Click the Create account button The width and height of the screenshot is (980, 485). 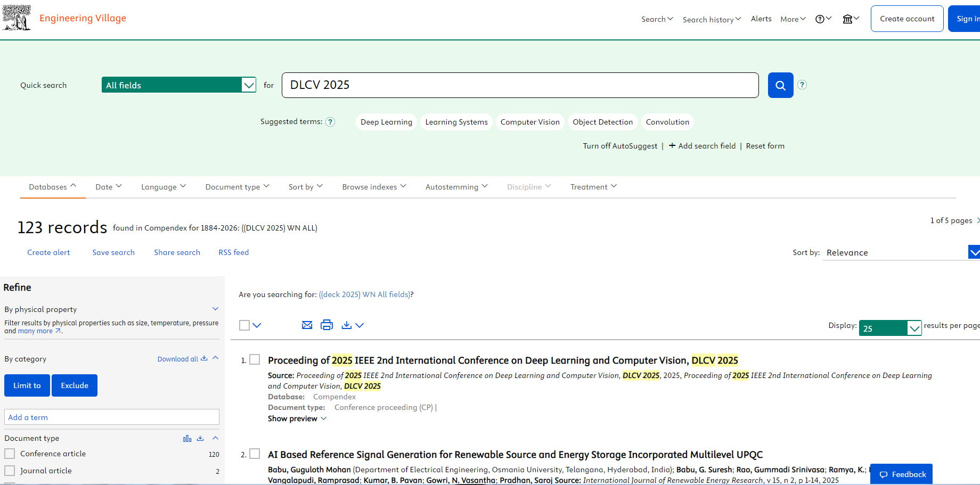[x=907, y=19]
